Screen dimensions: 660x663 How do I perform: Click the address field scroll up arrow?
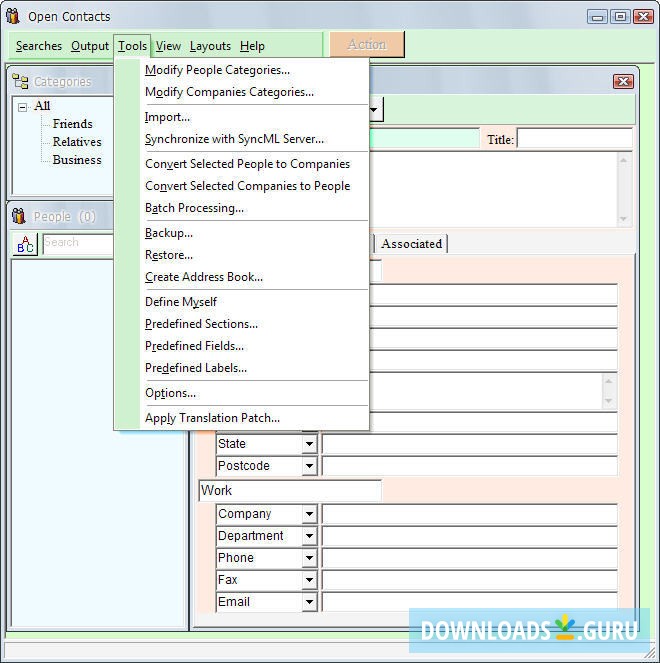click(608, 381)
